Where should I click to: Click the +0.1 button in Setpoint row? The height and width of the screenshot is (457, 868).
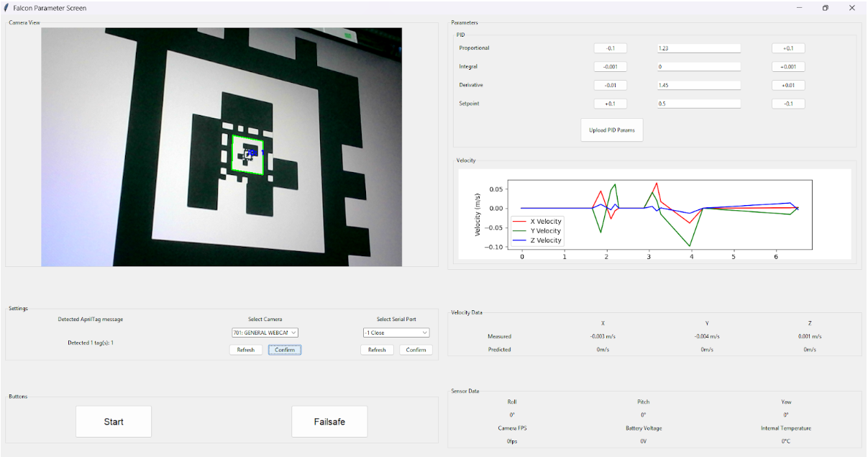(610, 104)
